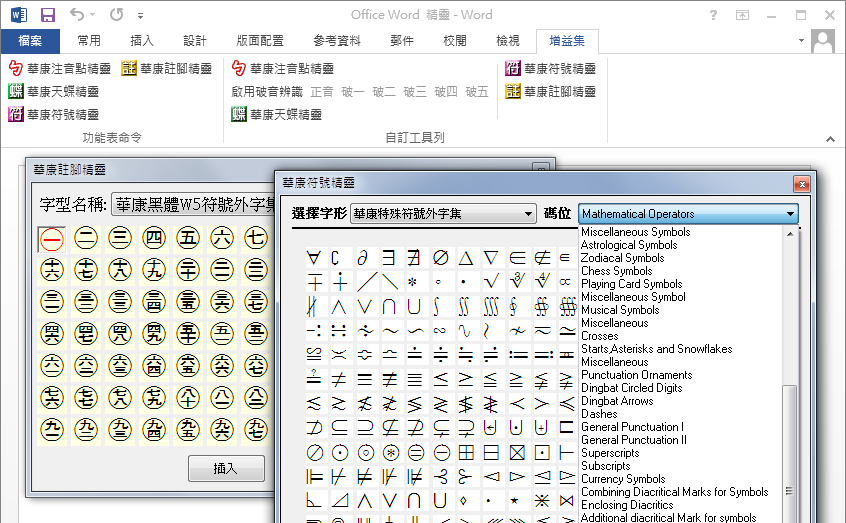The height and width of the screenshot is (523, 846).
Task: Choose Miscellaneous Symbols from list
Action: [x=636, y=232]
